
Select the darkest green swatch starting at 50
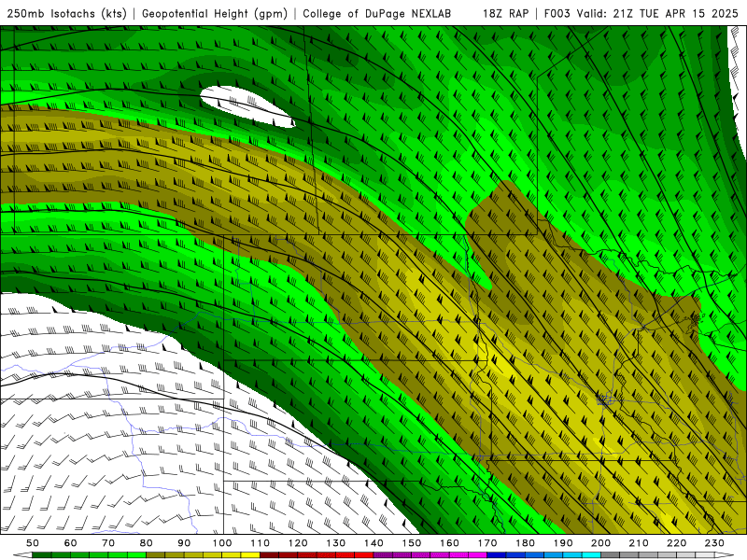42,555
